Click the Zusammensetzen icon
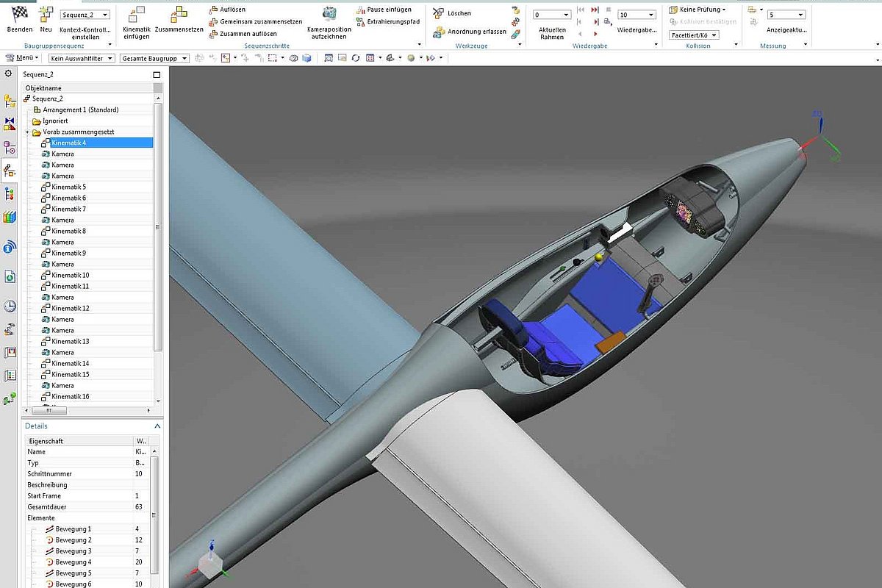882x588 pixels. [179, 15]
